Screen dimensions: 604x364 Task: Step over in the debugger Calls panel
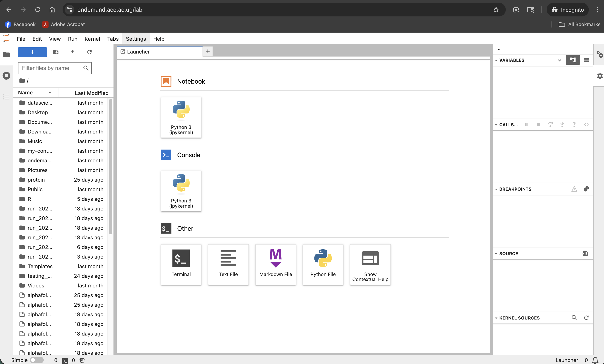pyautogui.click(x=551, y=124)
